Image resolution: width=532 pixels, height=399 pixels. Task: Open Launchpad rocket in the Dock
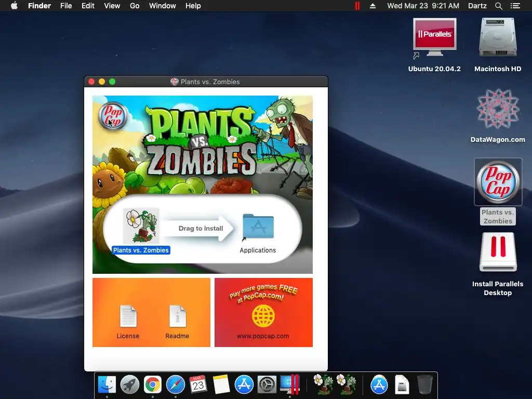pos(129,385)
